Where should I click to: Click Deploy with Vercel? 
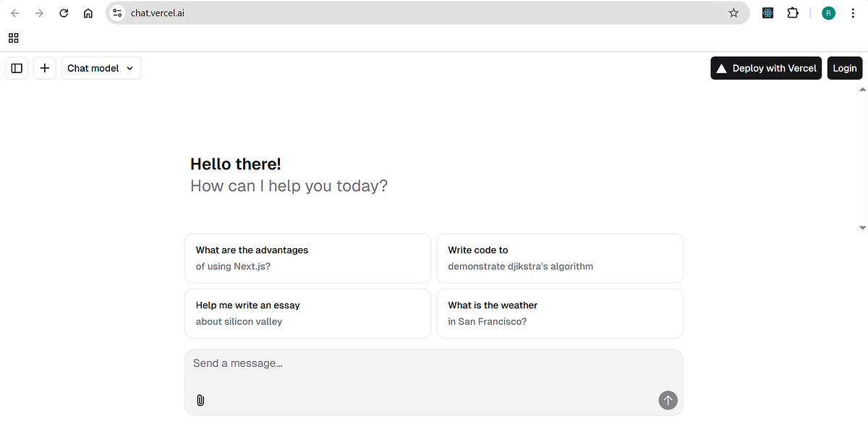pyautogui.click(x=765, y=67)
